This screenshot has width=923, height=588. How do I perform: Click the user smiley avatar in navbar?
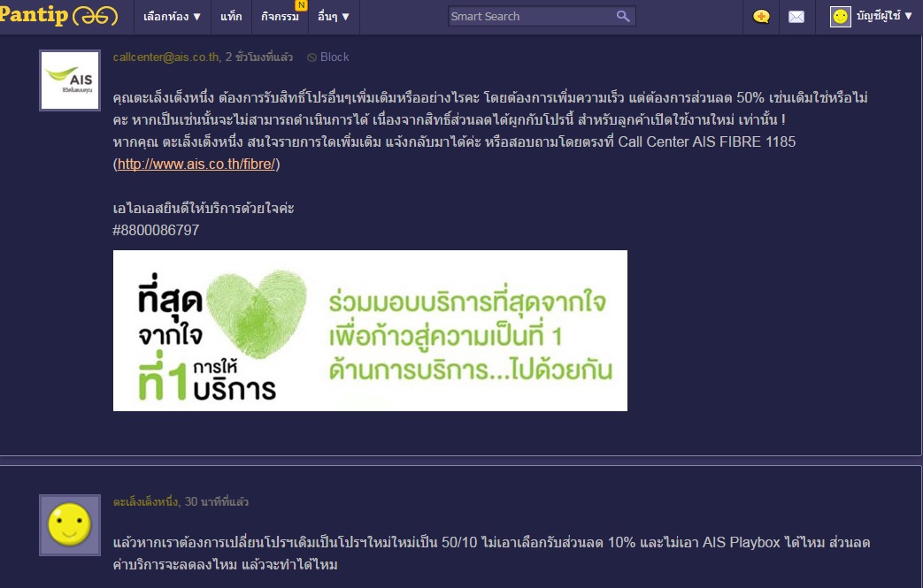(841, 17)
